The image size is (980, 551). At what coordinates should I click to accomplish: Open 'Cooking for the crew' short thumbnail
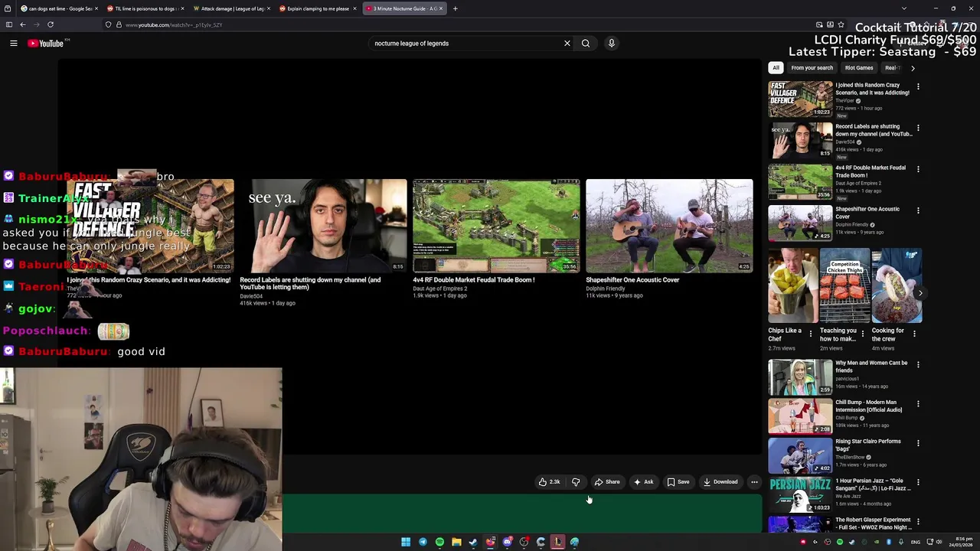897,285
